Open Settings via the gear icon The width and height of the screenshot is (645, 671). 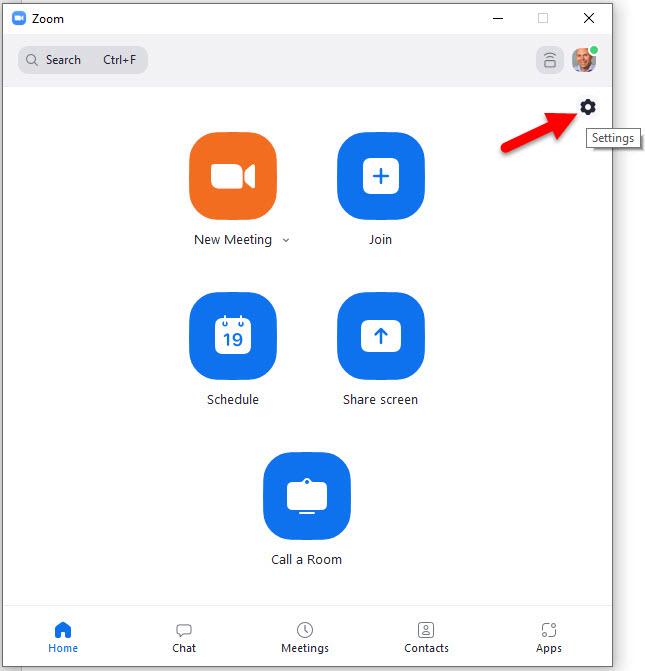pyautogui.click(x=587, y=107)
